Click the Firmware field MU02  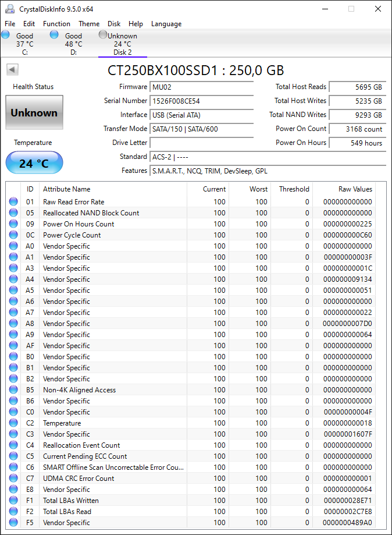coord(201,87)
